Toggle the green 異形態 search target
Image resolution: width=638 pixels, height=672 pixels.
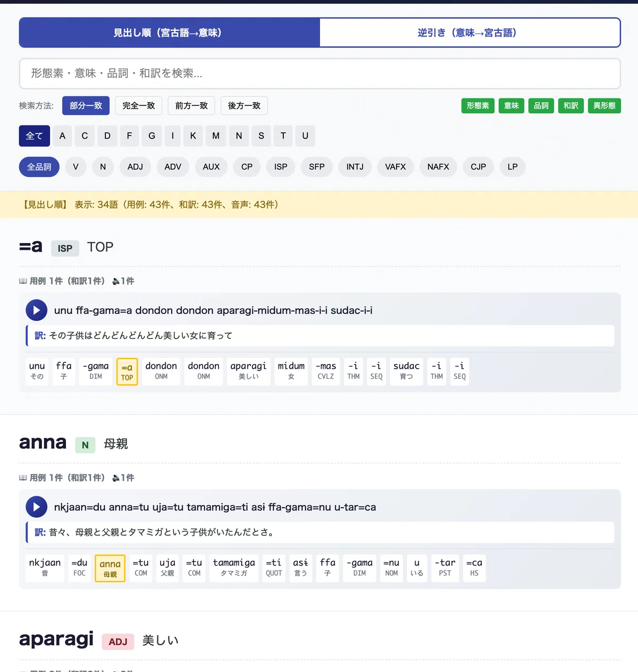click(x=605, y=105)
